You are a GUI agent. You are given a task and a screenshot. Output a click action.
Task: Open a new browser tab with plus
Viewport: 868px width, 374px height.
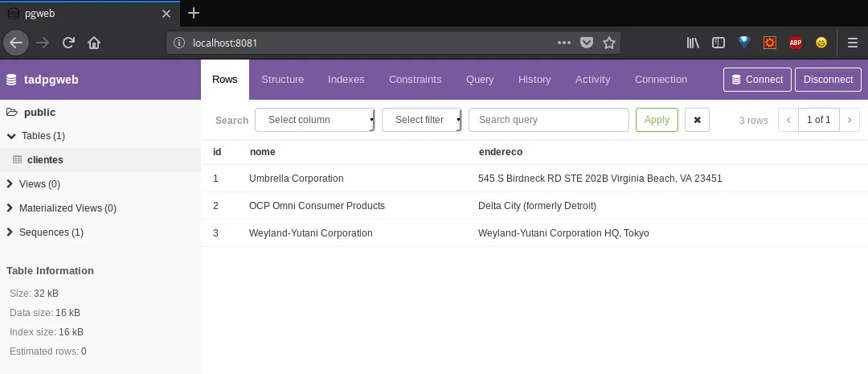click(193, 14)
